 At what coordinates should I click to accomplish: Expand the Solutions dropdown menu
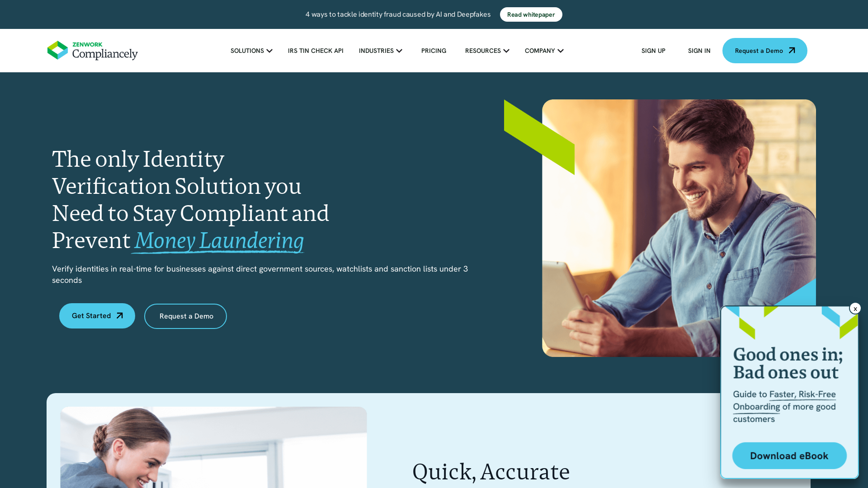click(x=251, y=51)
